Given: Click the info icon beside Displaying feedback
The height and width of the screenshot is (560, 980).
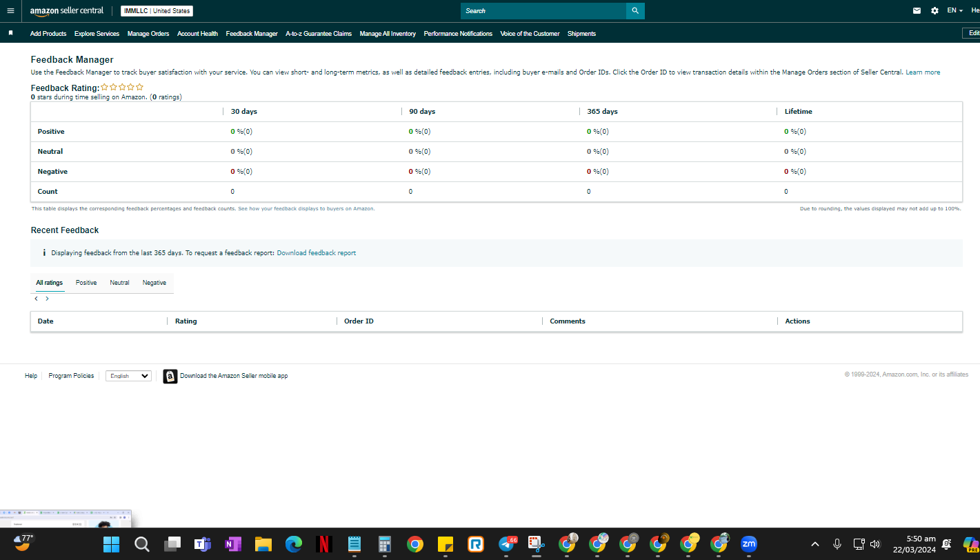Looking at the screenshot, I should point(44,253).
